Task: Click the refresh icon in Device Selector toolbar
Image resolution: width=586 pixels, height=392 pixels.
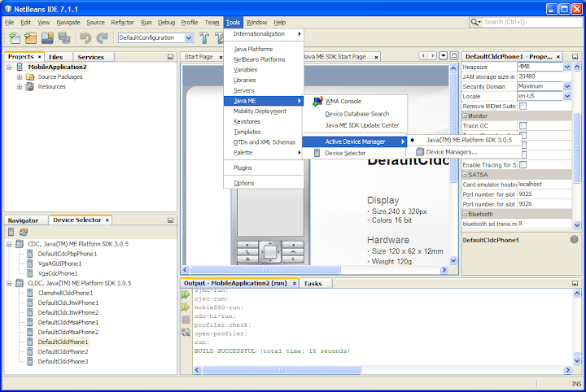Action: tap(24, 232)
